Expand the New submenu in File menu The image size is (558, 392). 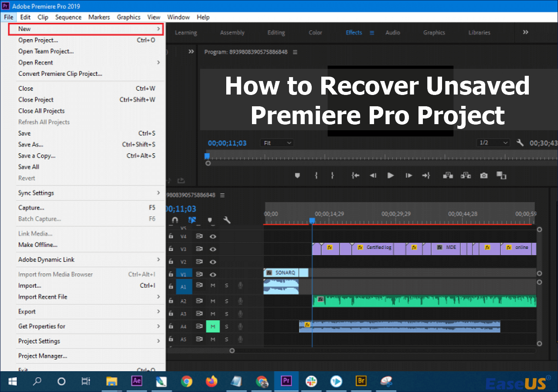[86, 29]
